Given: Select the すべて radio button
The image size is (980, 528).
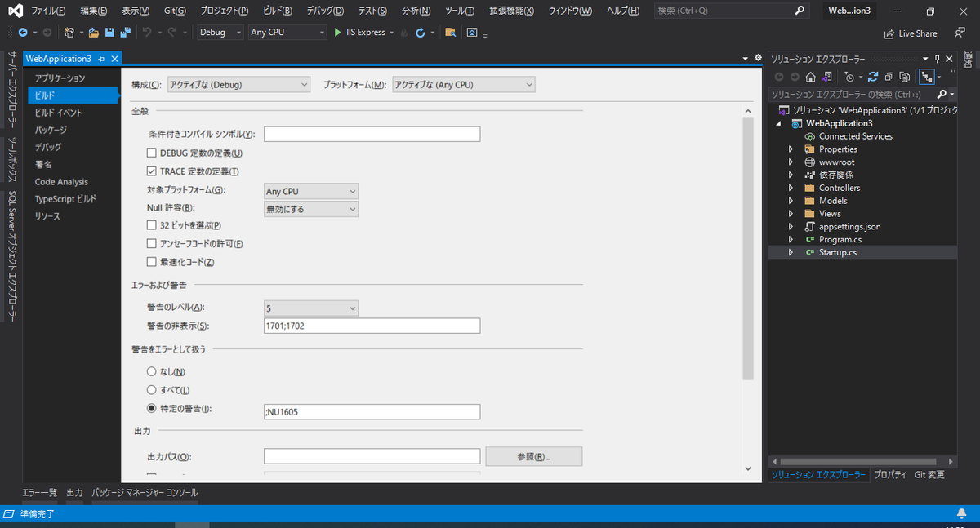Looking at the screenshot, I should (151, 390).
